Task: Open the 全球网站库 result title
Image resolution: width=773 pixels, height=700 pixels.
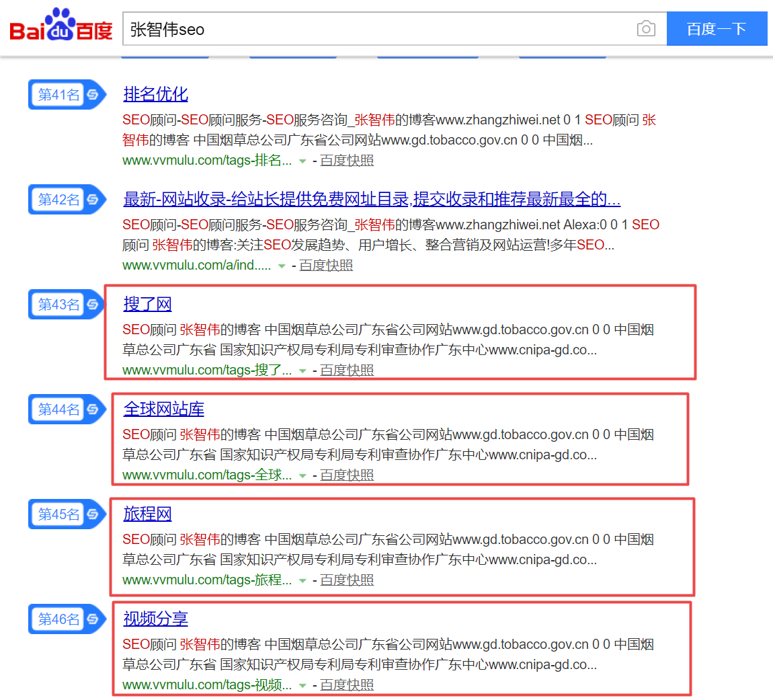Action: (163, 409)
